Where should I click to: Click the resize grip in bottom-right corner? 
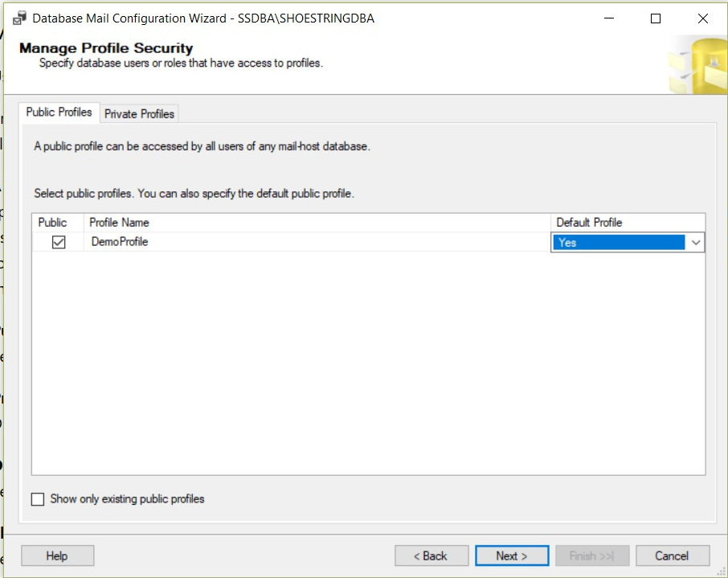pos(722,572)
